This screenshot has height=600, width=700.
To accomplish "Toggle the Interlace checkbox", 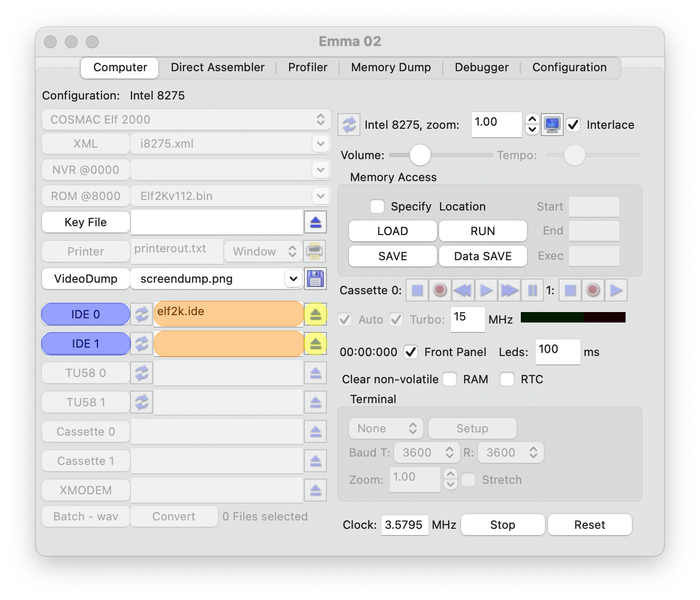I will 574,125.
